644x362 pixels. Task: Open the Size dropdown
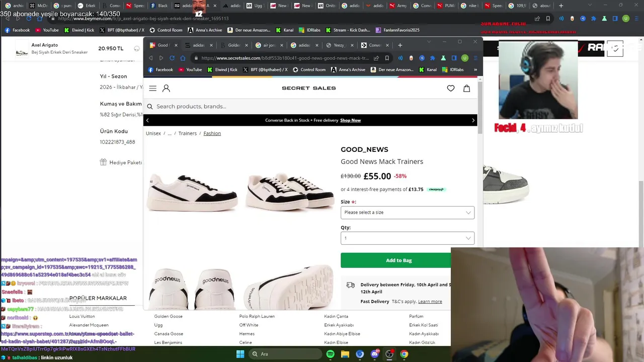pos(408,212)
